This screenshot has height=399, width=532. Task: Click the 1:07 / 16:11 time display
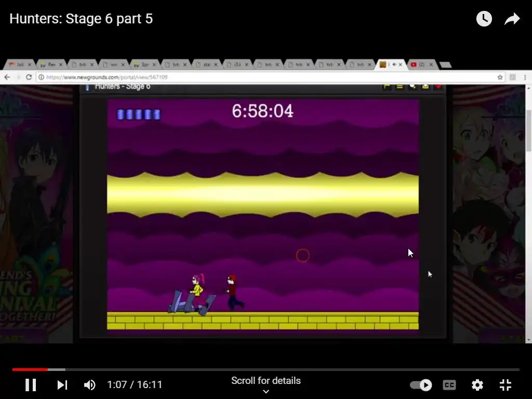coord(135,385)
